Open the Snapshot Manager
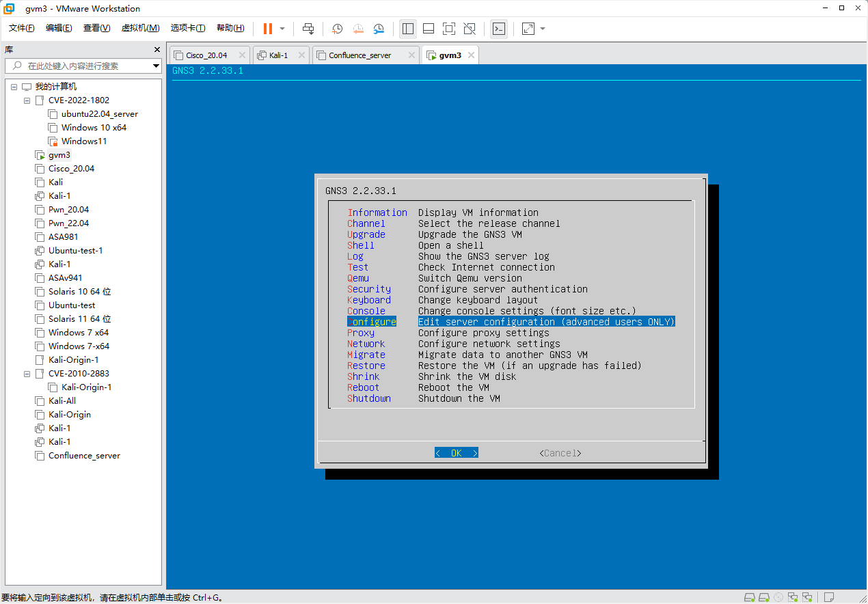This screenshot has height=604, width=868. 379,29
